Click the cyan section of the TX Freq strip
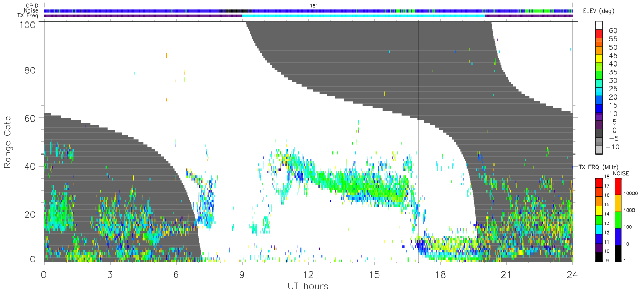644x297 pixels. point(363,15)
